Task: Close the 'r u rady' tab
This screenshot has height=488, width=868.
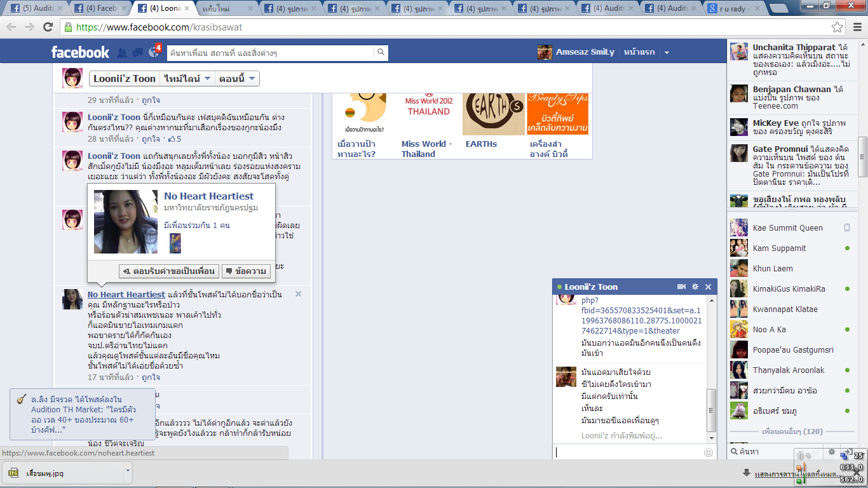Action: coord(758,9)
